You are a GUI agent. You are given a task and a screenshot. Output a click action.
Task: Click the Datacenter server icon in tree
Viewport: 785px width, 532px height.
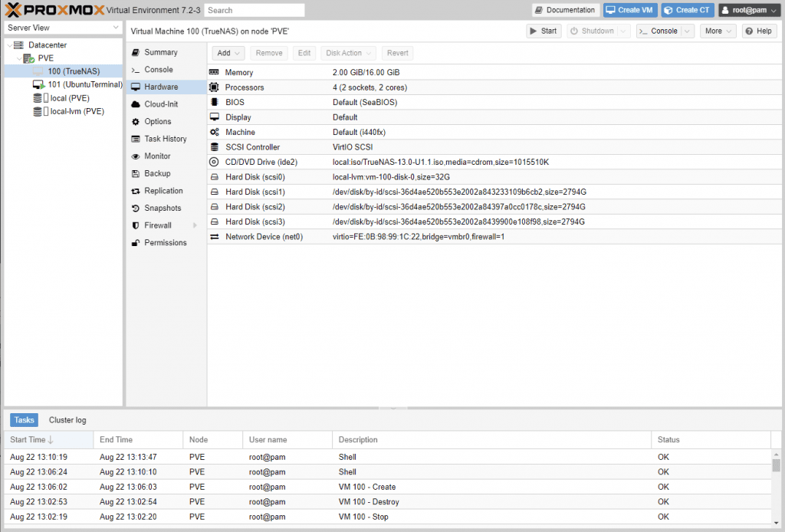coord(18,45)
